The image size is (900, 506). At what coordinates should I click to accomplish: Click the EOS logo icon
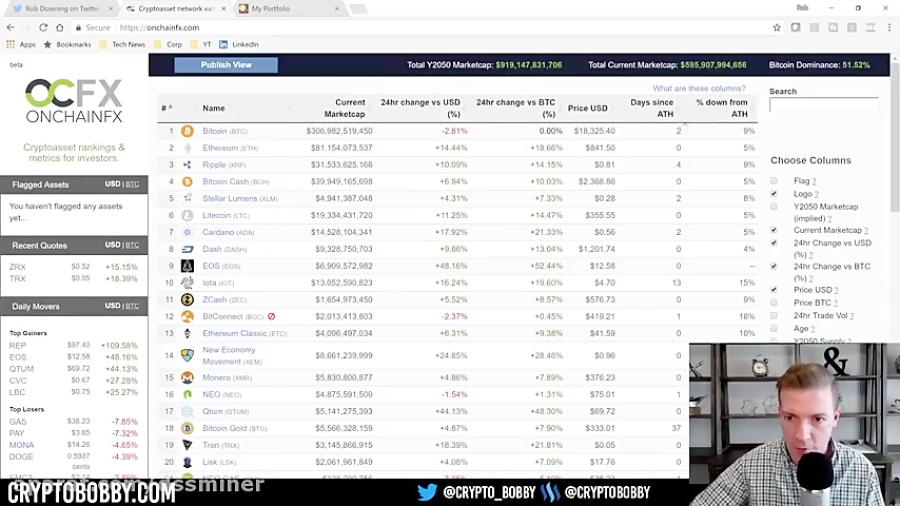pos(187,266)
